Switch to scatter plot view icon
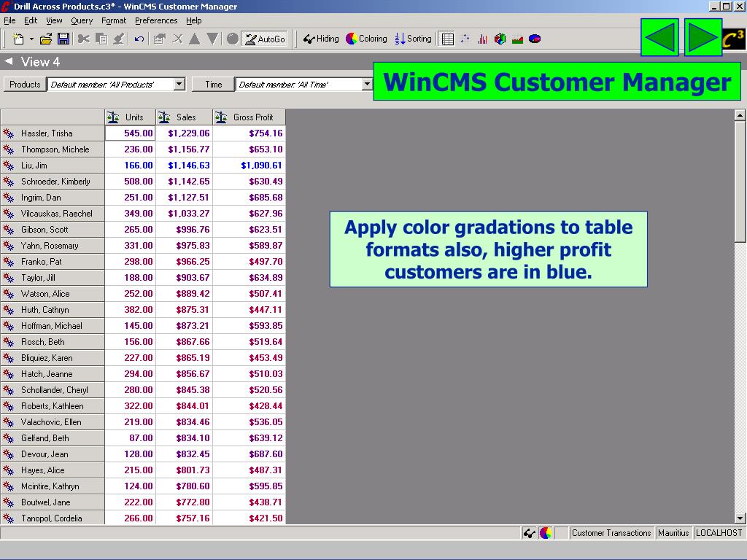The image size is (747, 560). (465, 39)
